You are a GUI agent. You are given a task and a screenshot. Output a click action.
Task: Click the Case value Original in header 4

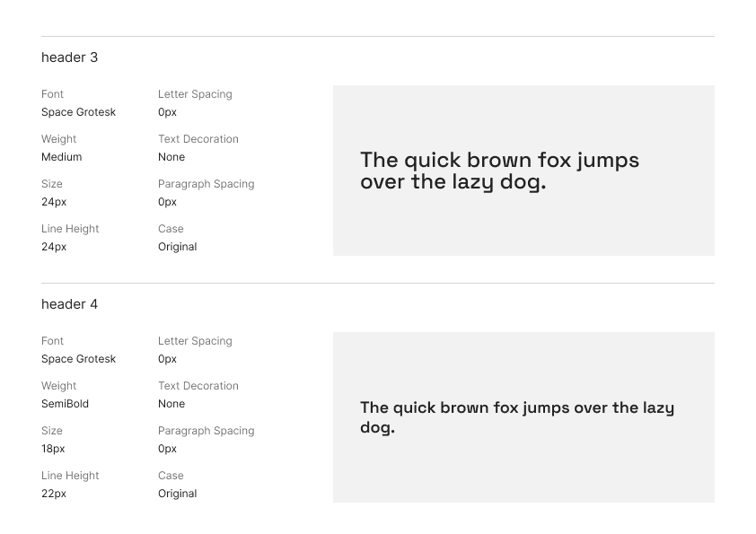coord(178,494)
